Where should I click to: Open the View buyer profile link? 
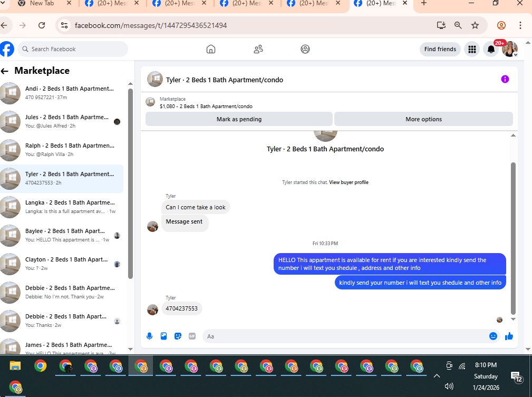click(x=349, y=182)
